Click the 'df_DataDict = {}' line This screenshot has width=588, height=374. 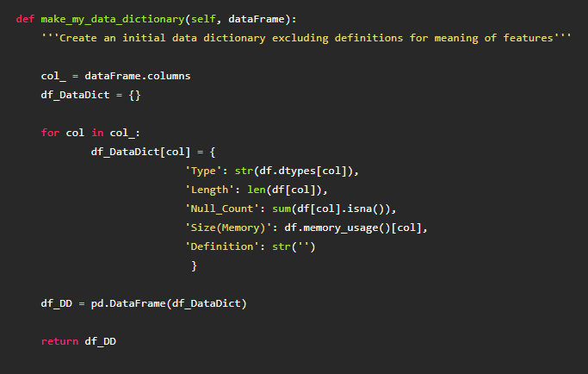[x=90, y=95]
